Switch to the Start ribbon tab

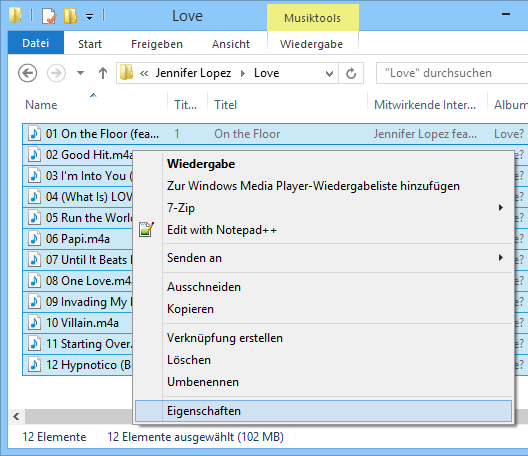[x=90, y=44]
